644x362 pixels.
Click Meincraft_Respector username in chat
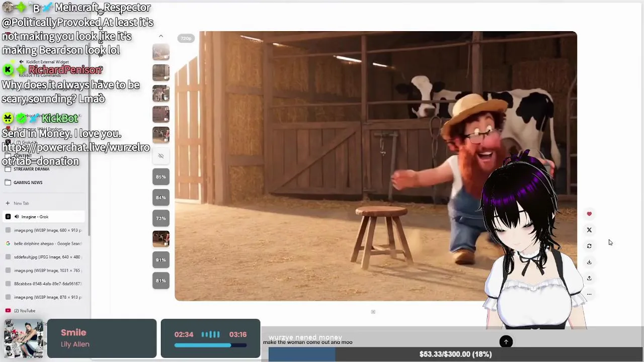(102, 8)
